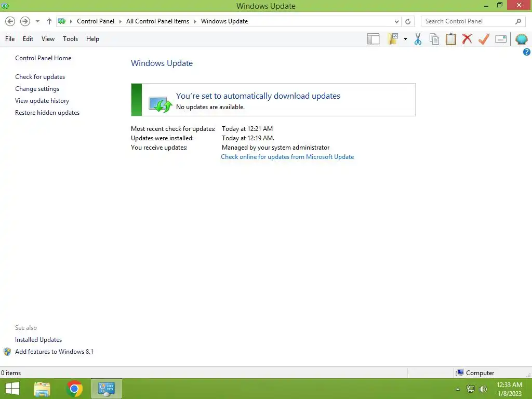The image size is (532, 399).
Task: Click Restore hidden updates
Action: (x=47, y=113)
